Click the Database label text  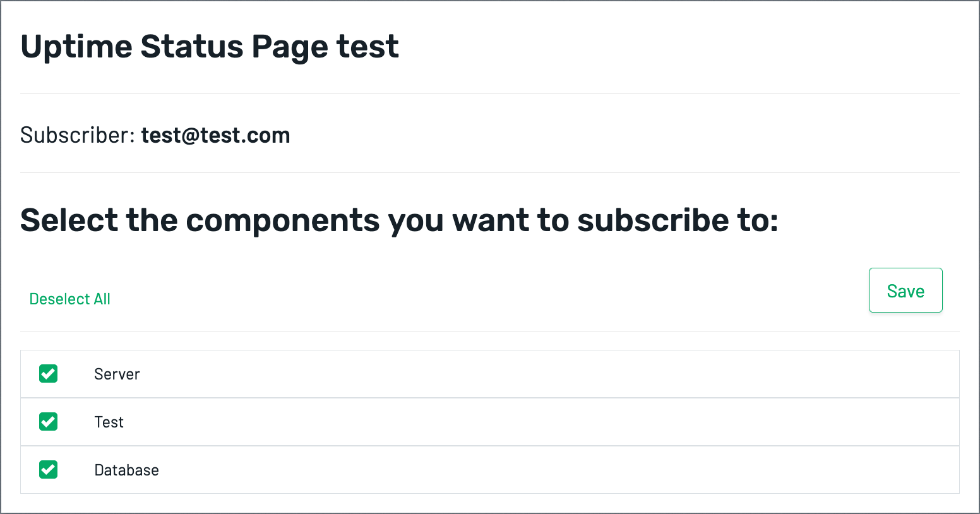pyautogui.click(x=126, y=470)
